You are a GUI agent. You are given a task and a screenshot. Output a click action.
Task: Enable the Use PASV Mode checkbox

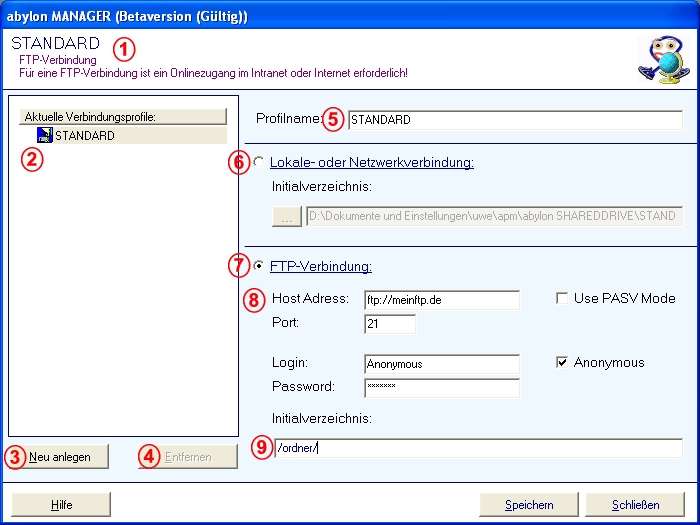(562, 299)
